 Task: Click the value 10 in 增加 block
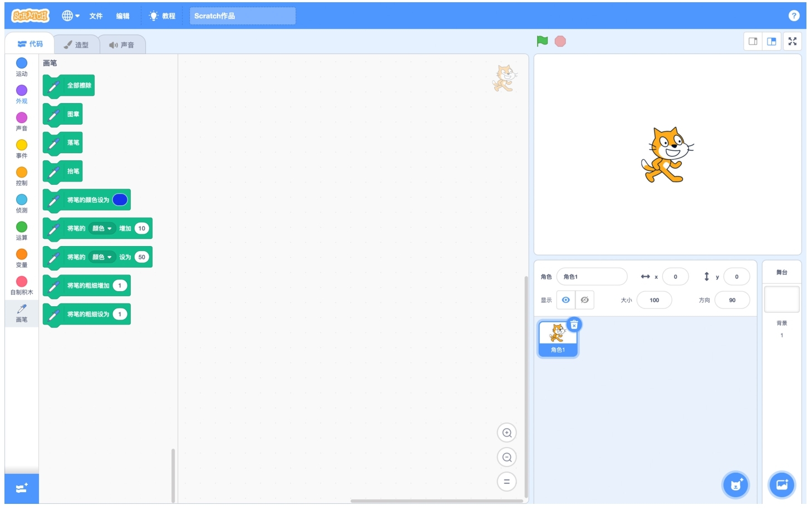tap(142, 228)
